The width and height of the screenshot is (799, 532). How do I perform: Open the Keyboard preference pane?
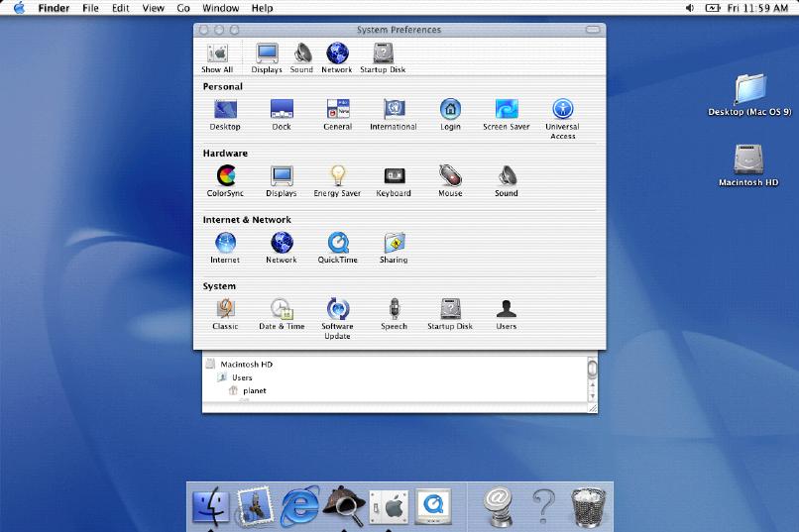(394, 181)
